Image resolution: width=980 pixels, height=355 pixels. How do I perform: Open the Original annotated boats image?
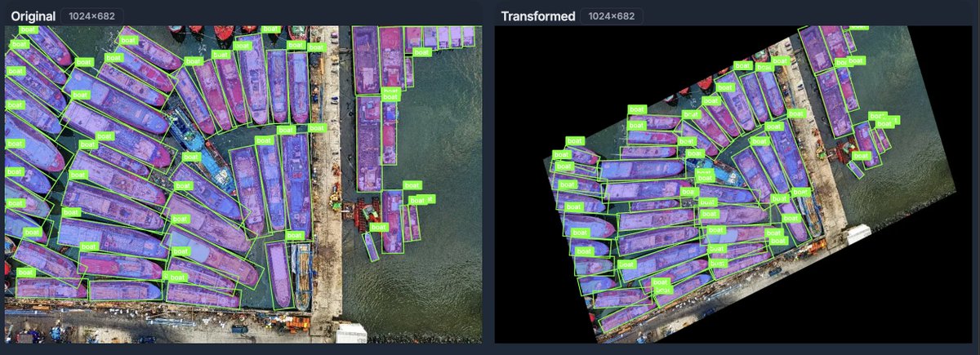point(243,184)
